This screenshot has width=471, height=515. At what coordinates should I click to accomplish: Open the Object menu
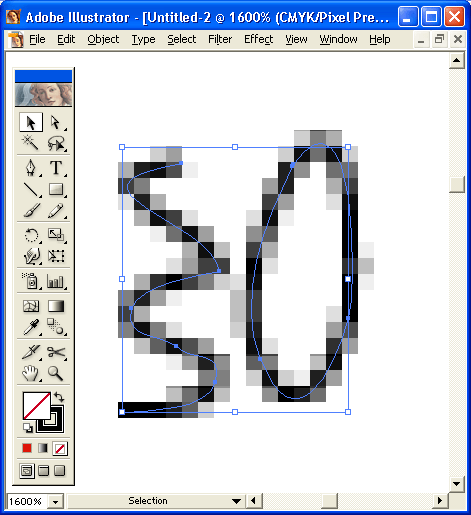click(103, 39)
